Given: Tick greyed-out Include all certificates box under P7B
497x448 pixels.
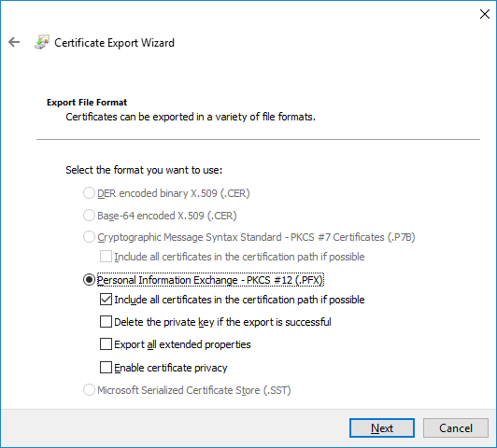Looking at the screenshot, I should click(x=106, y=257).
